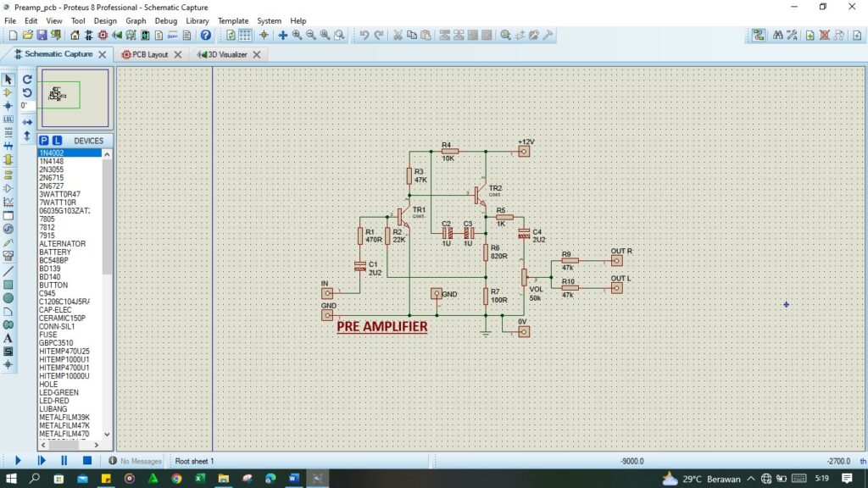Click the Rotate Clockwise arrow icon
Image resolution: width=868 pixels, height=488 pixels.
tap(27, 79)
